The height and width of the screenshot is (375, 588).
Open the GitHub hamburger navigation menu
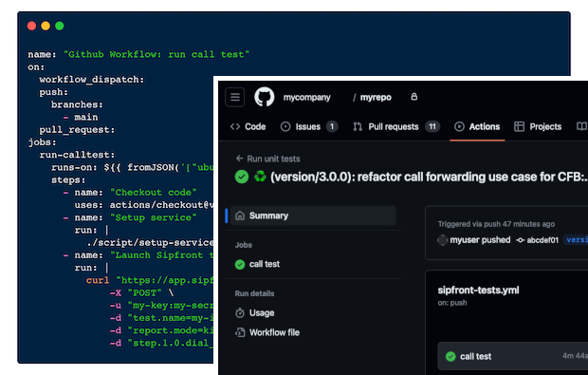pos(235,97)
